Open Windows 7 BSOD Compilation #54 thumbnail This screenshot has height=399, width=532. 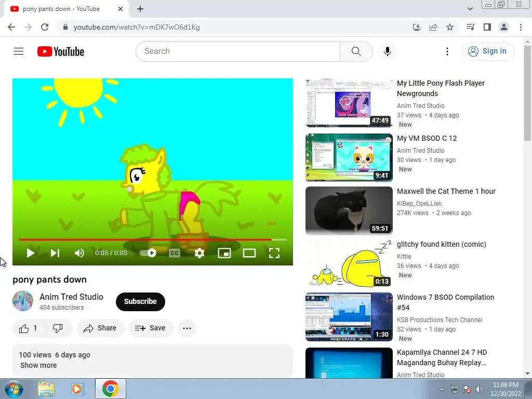(349, 317)
